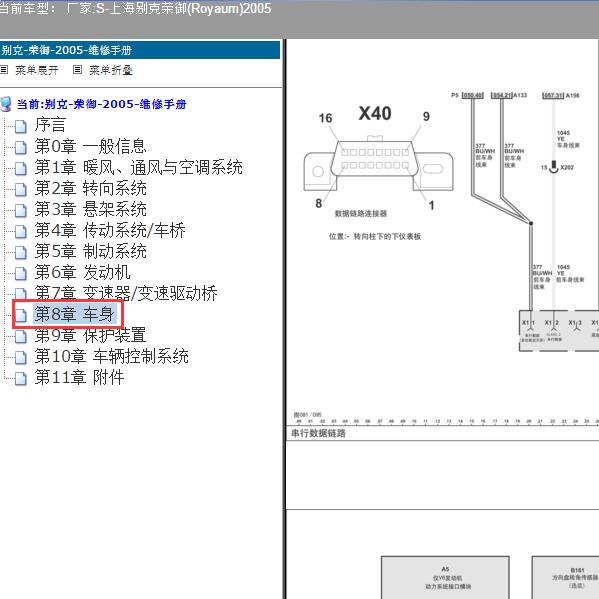The height and width of the screenshot is (599, 599).
Task: Click the 当前车型 title text
Action: pyautogui.click(x=135, y=8)
